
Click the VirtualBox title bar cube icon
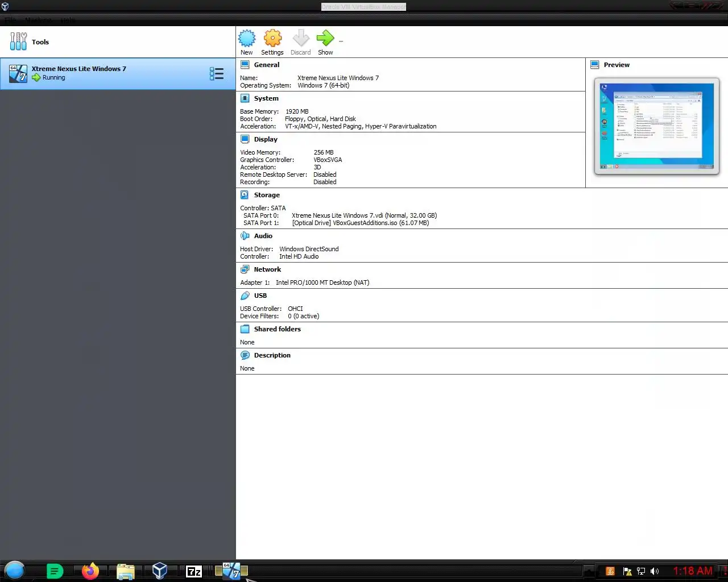(5, 7)
